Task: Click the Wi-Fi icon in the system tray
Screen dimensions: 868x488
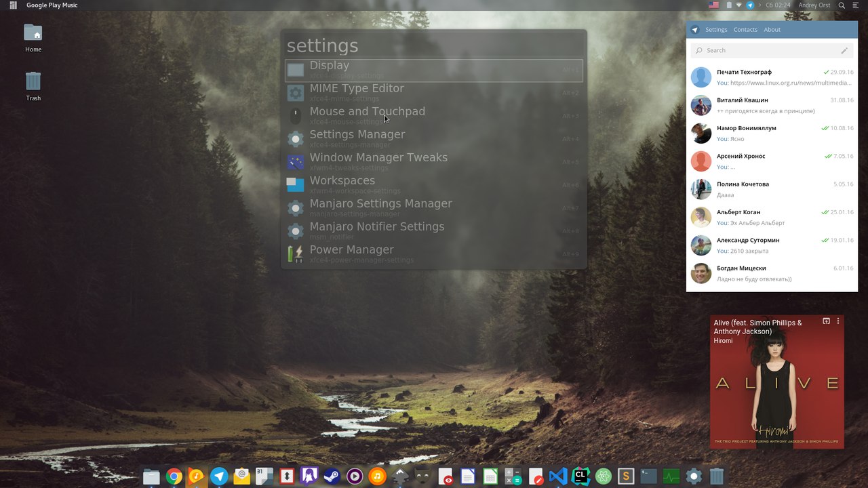Action: [x=739, y=5]
